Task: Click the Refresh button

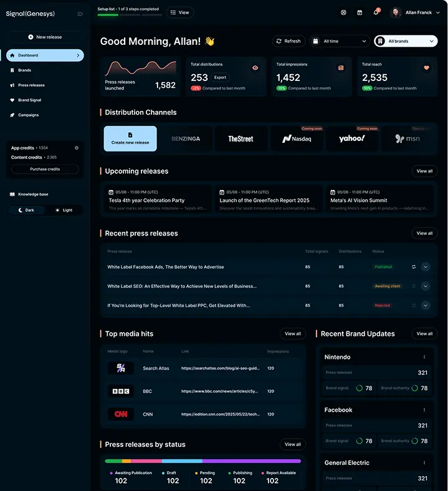Action: 288,41
